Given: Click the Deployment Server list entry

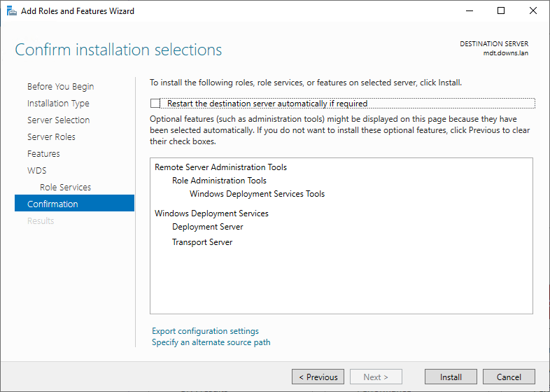Looking at the screenshot, I should 207,227.
